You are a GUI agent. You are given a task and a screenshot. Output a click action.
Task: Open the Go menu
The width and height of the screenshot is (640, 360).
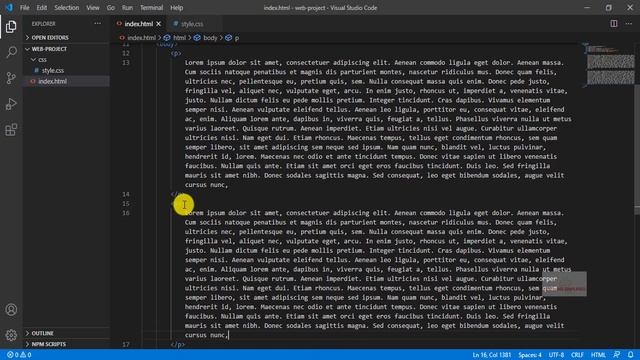[111, 8]
